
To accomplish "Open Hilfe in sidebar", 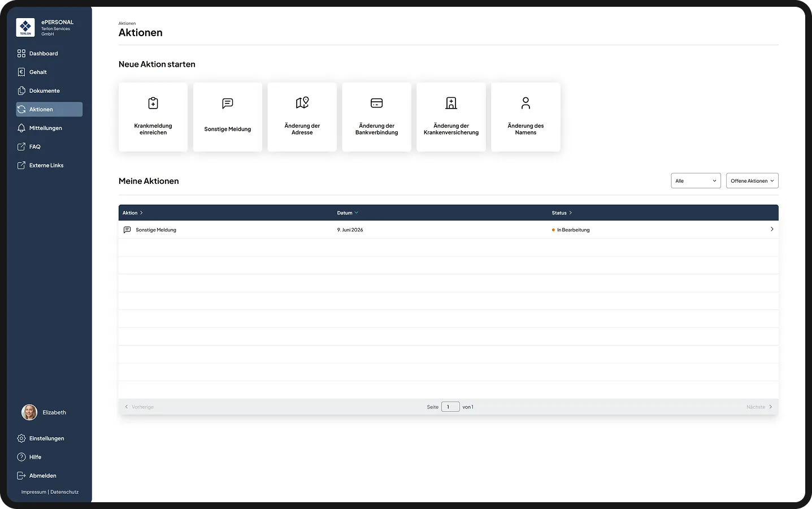I will 49,457.
